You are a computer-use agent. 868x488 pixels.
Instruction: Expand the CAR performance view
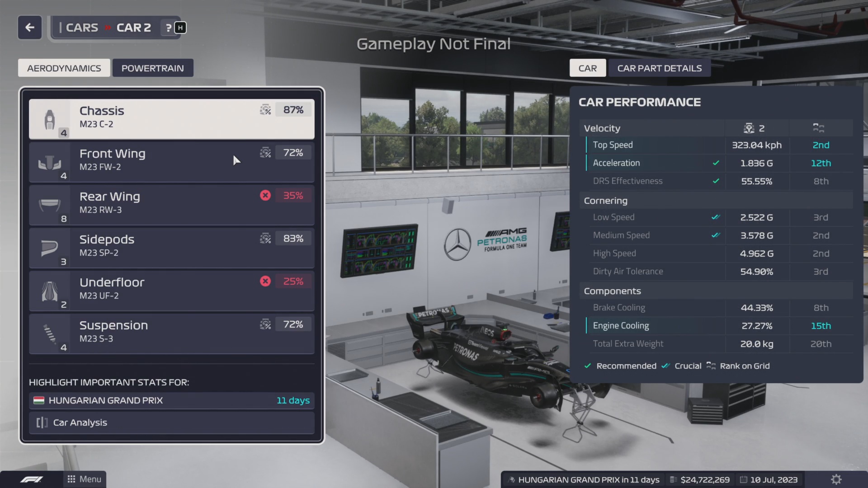587,68
